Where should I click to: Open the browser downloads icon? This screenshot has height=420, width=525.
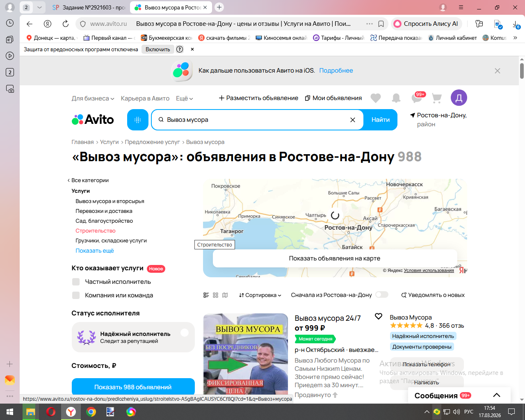pos(516,24)
